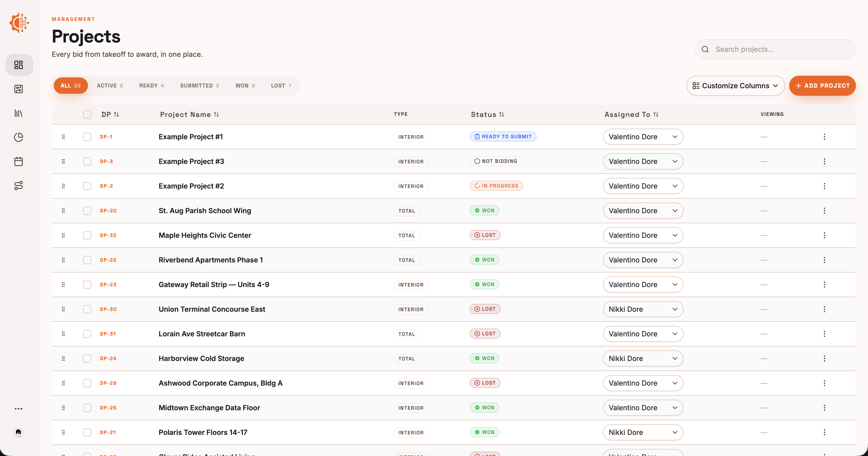Click the search magnifier icon
The width and height of the screenshot is (868, 456).
(x=705, y=49)
